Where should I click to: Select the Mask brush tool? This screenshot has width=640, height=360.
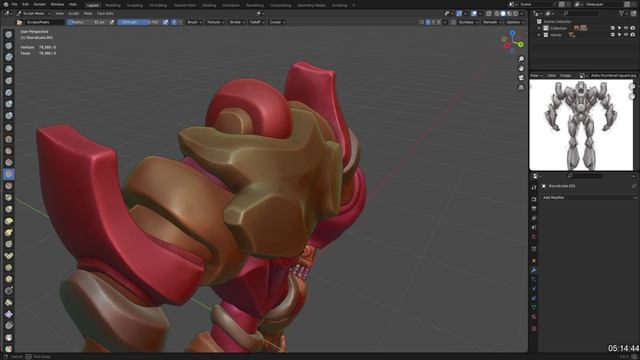click(x=9, y=338)
